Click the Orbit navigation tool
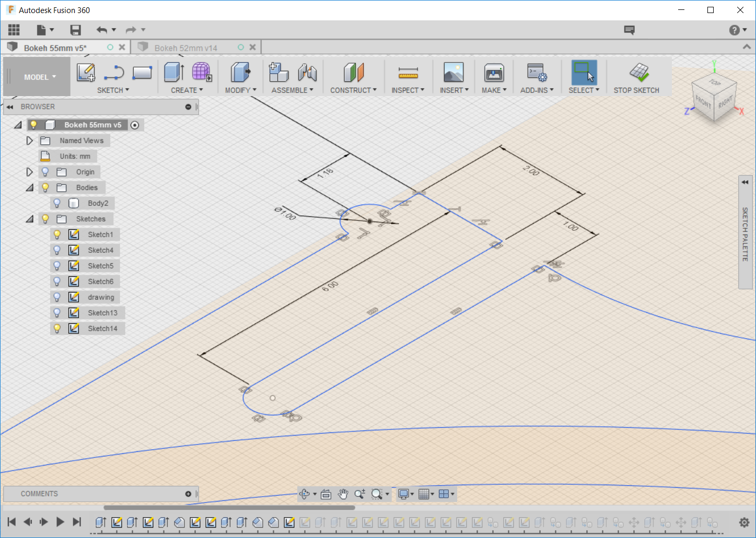Viewport: 756px width, 538px height. pos(305,494)
